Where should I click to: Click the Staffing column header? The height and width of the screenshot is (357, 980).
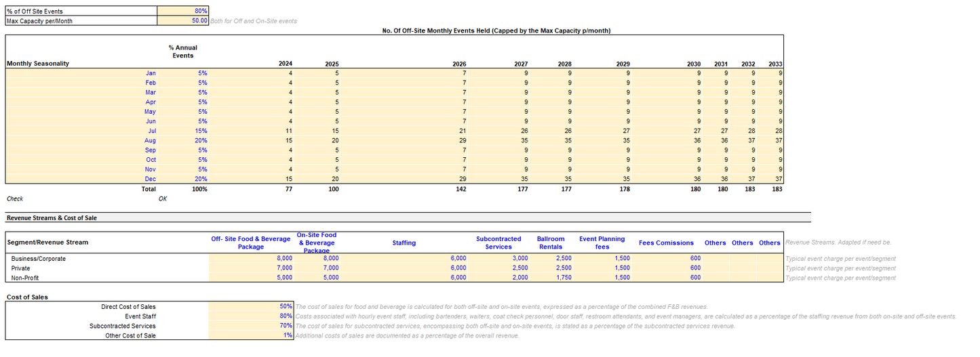tap(404, 243)
